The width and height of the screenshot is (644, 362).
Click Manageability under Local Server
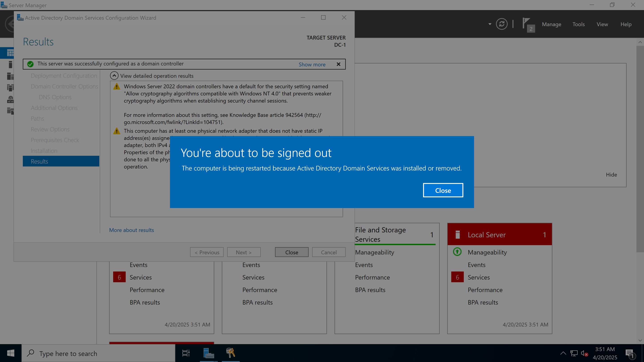coord(487,252)
